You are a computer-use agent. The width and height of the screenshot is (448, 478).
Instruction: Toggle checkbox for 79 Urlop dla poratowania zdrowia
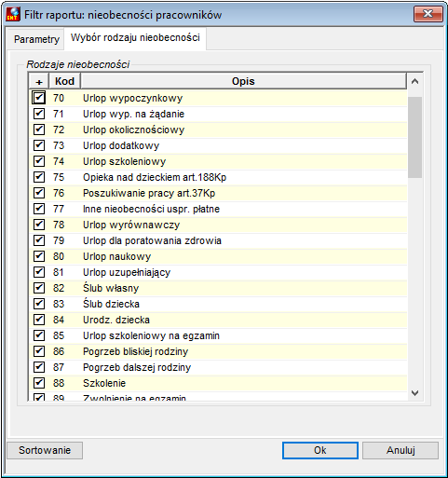coord(39,240)
